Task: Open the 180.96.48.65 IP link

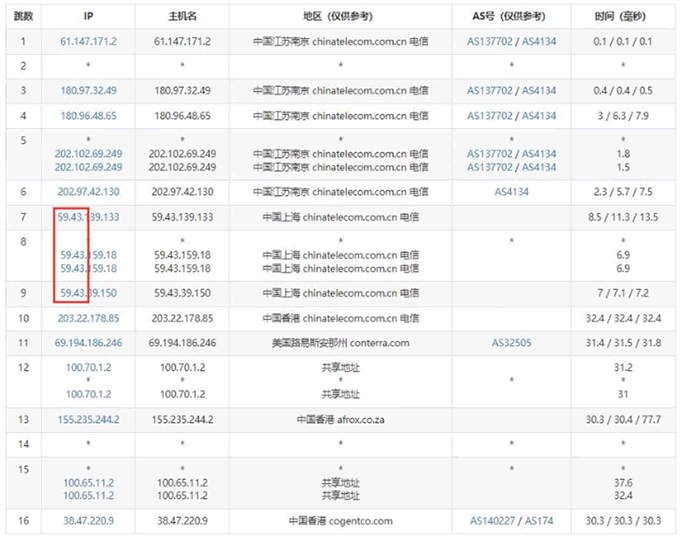Action: [88, 115]
